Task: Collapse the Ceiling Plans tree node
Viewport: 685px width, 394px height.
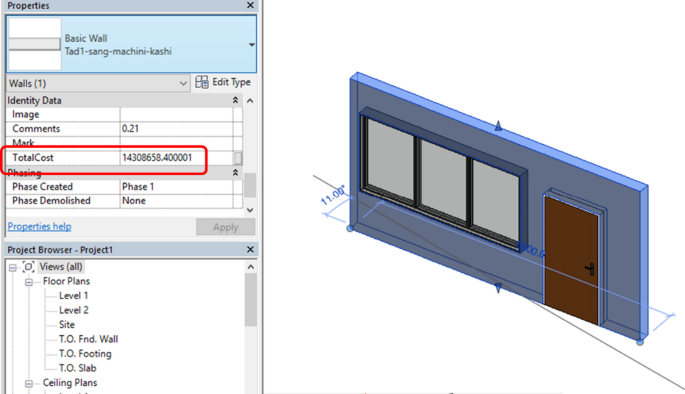Action: 29,384
